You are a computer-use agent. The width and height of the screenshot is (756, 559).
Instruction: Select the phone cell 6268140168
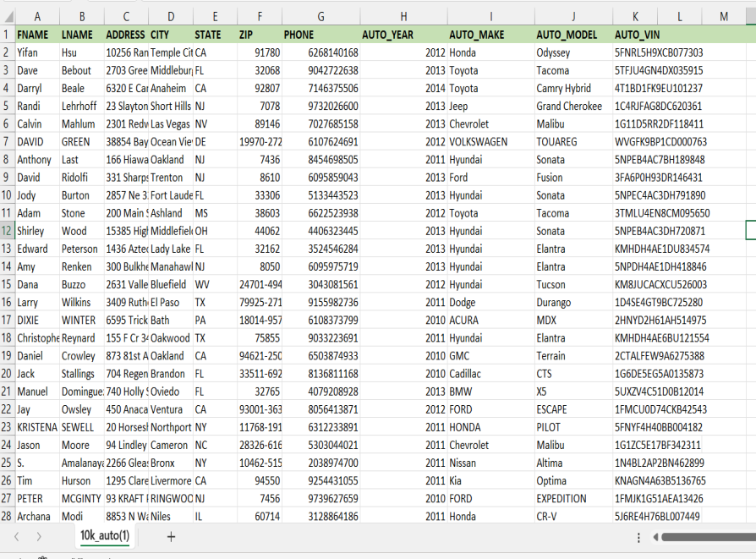tap(320, 52)
